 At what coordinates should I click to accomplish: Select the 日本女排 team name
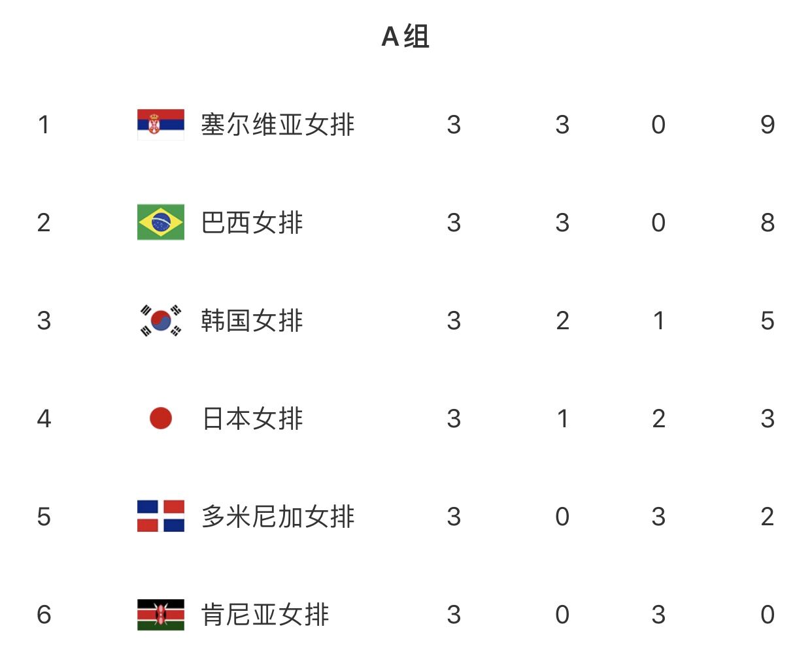(252, 418)
